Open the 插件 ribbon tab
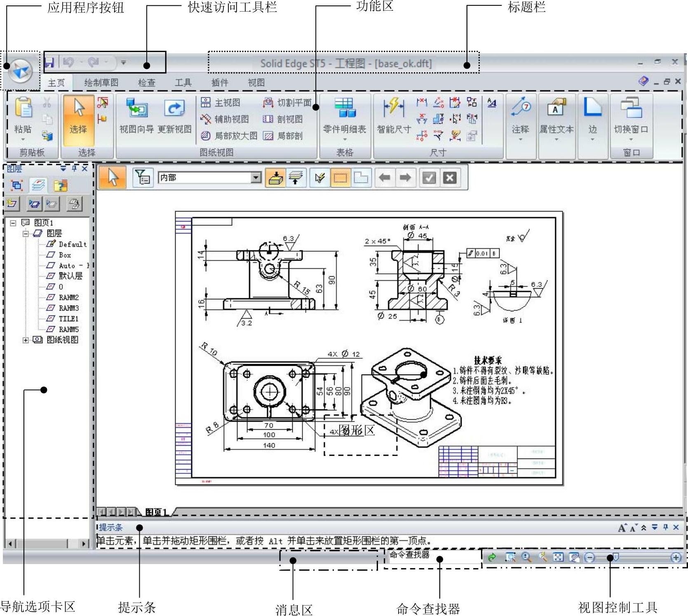 [220, 83]
